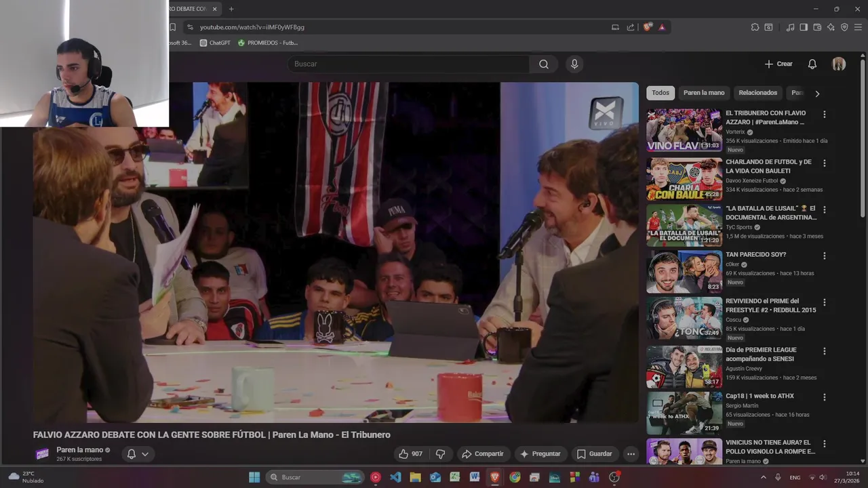Open Brave VPN shield icon

click(x=844, y=27)
